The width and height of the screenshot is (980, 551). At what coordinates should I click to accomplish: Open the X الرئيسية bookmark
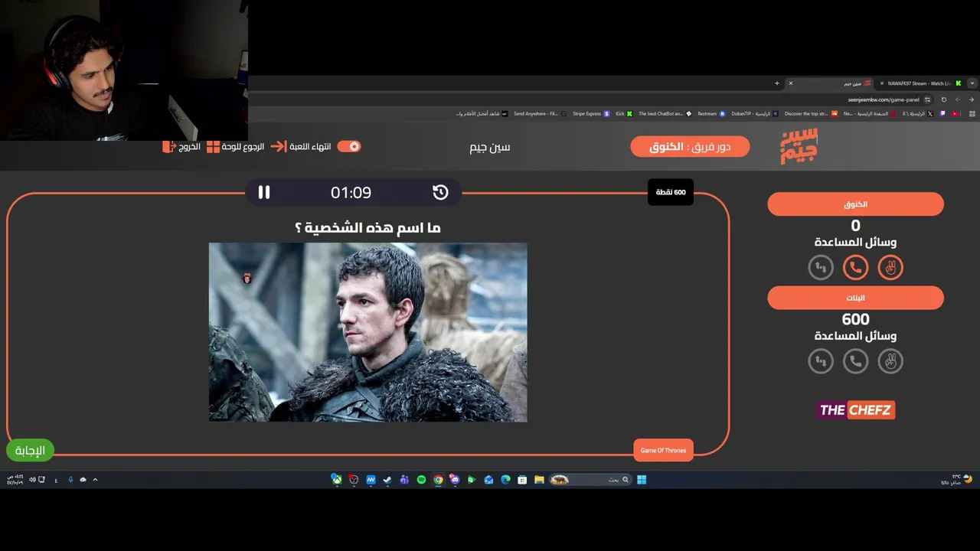point(918,114)
